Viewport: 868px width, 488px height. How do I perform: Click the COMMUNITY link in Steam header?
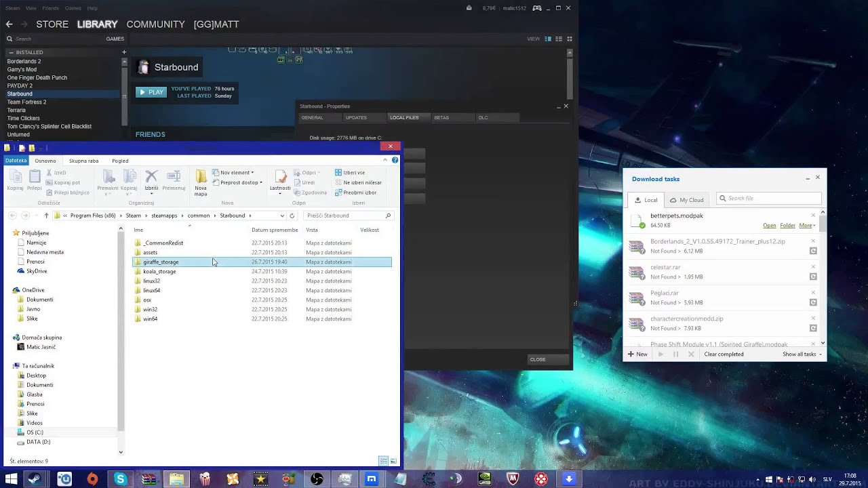[x=155, y=24]
